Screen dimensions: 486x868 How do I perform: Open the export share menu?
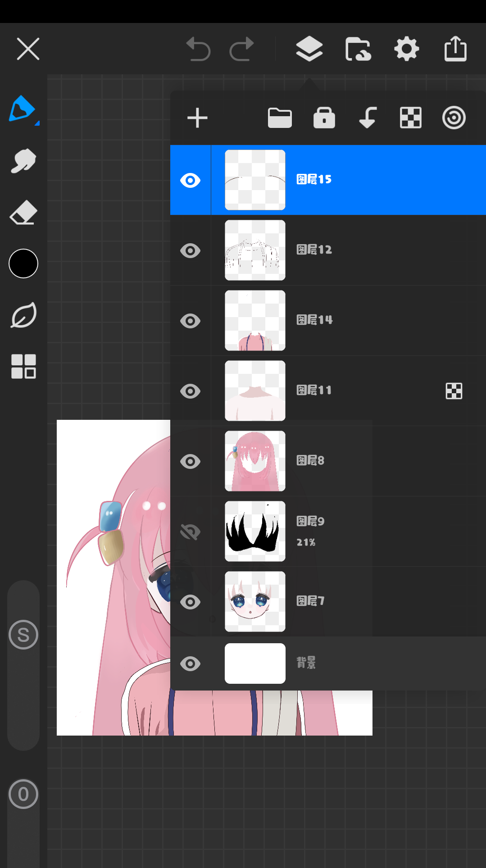coord(455,49)
